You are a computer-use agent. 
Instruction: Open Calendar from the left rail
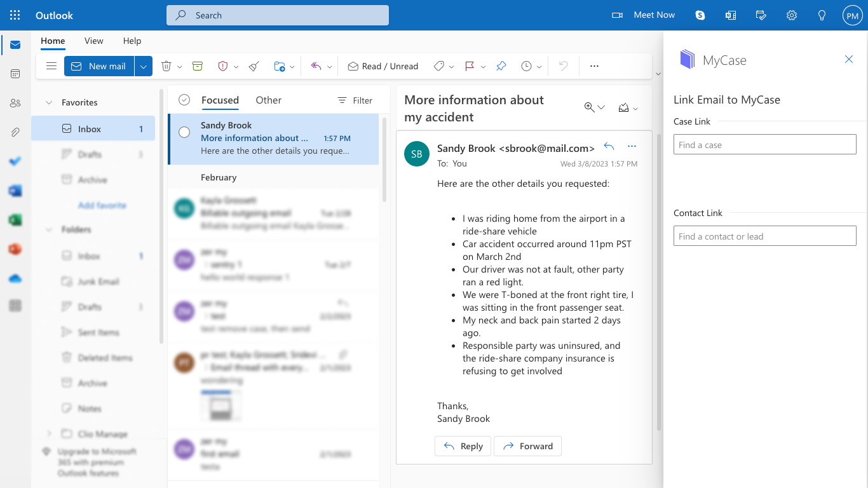coord(15,74)
